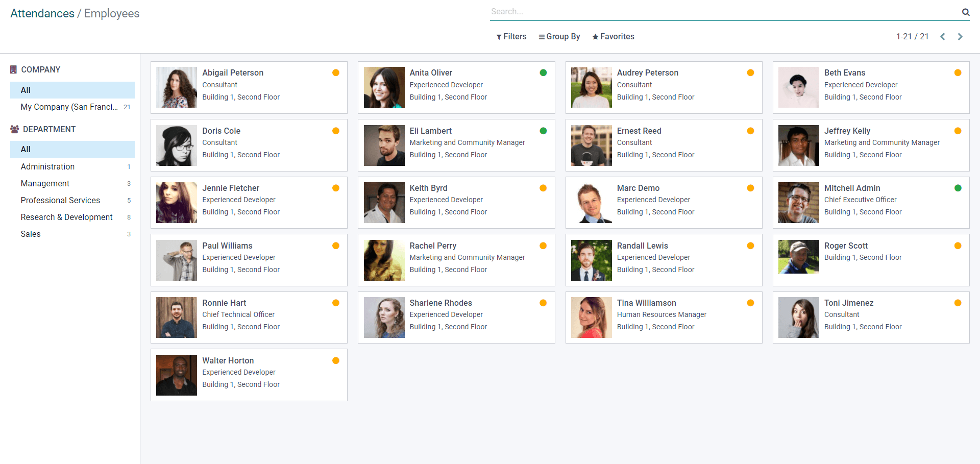Click Ronnie Hart's orange status dot
This screenshot has width=980, height=464.
pyautogui.click(x=336, y=303)
